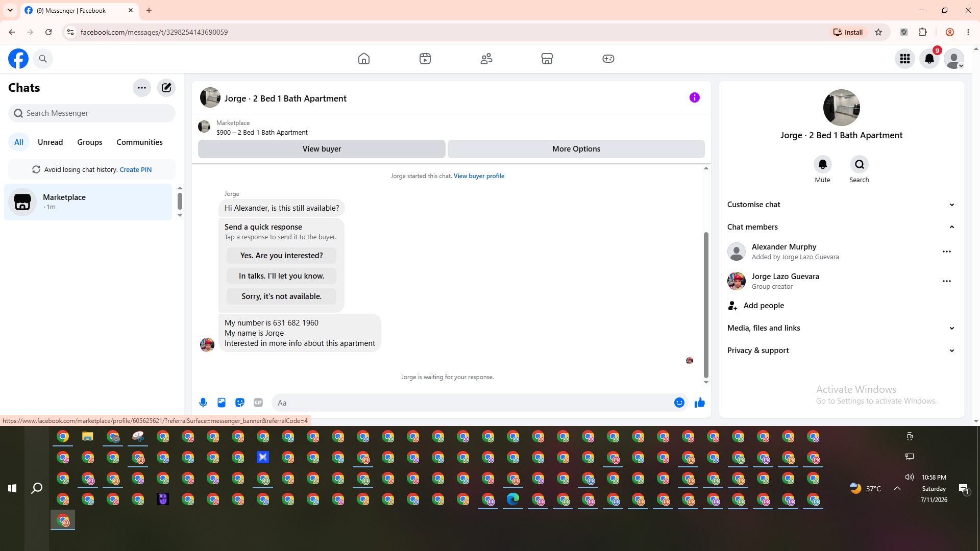Screen dimensions: 980x551
Task: Bookmark this page with the star icon
Action: [x=878, y=32]
